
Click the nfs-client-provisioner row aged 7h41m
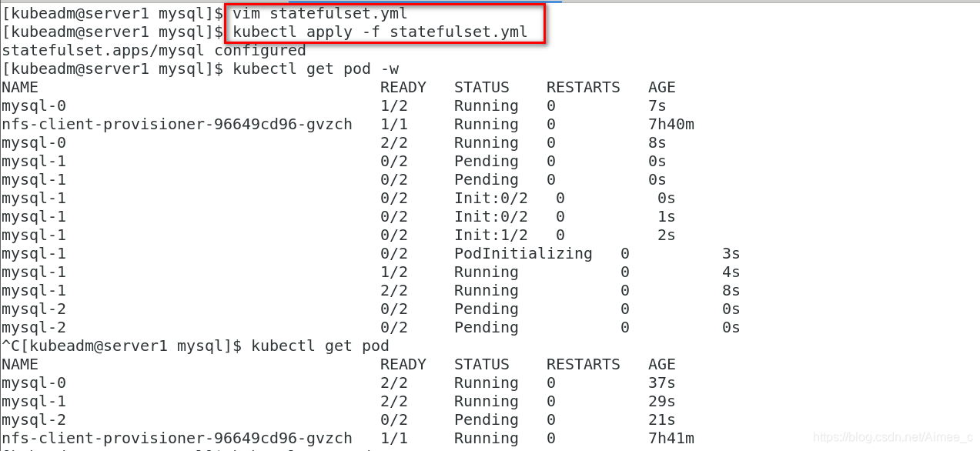tap(348, 439)
